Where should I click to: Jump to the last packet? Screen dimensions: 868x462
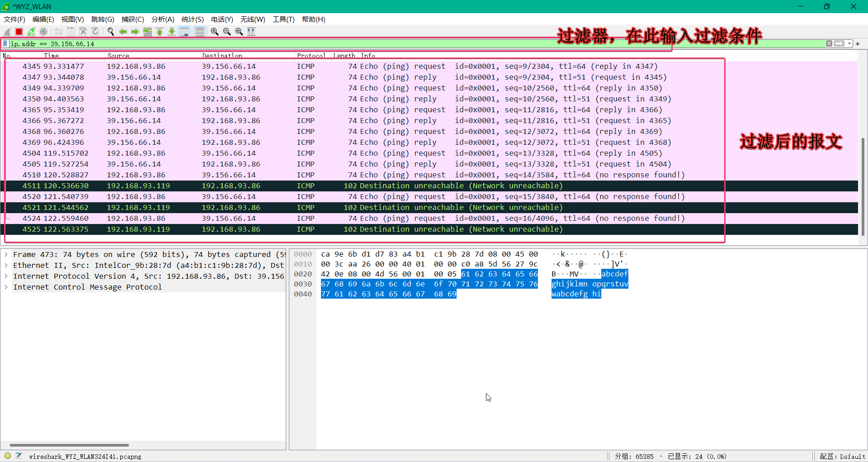click(172, 32)
